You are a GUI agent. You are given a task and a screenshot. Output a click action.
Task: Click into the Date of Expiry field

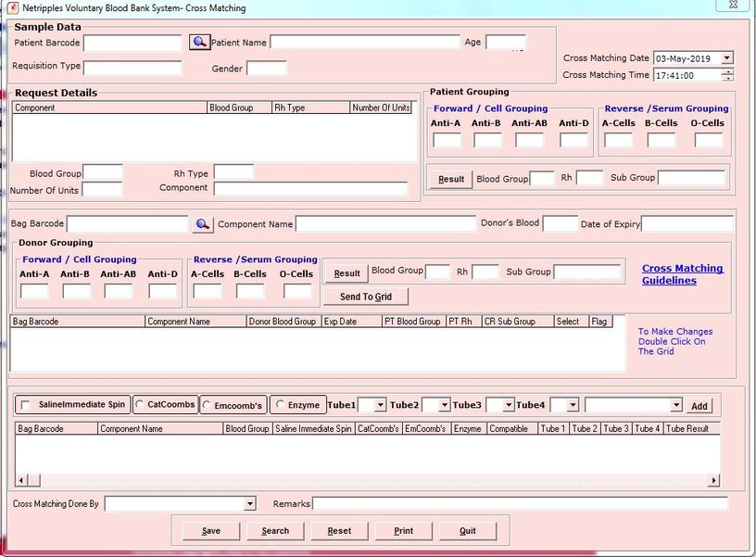[687, 224]
